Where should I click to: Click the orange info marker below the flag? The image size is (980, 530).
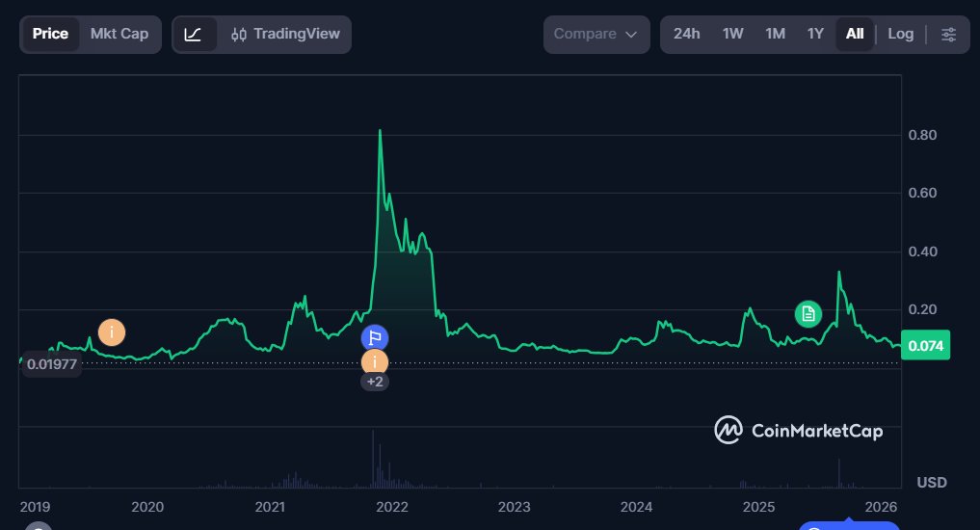pyautogui.click(x=375, y=362)
